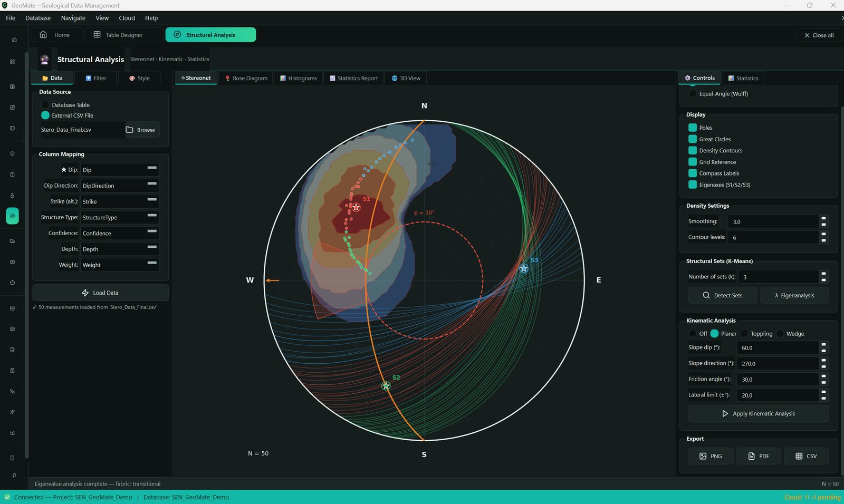Open the shield check icon in the sidebar

point(12,154)
